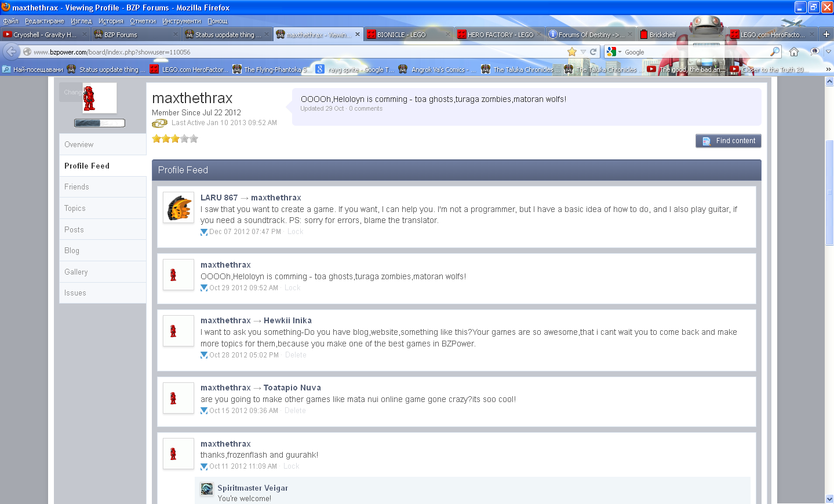Open the Файл menu
This screenshot has width=834, height=504.
10,21
